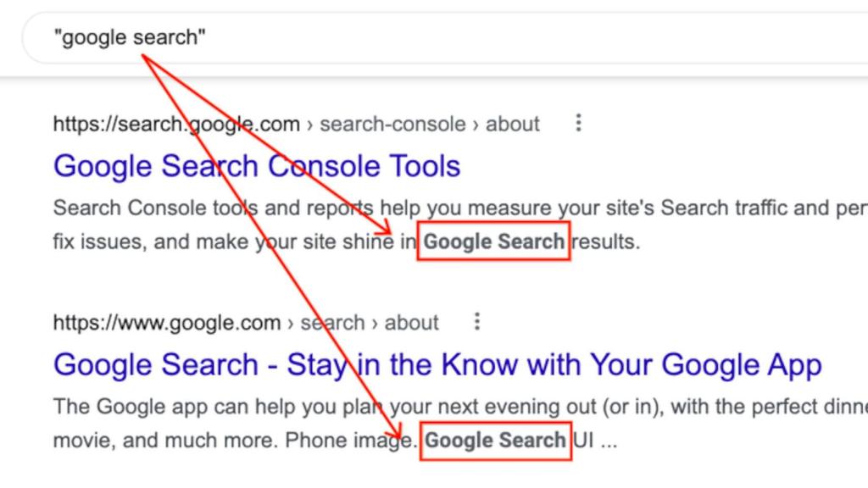Open options menu for www.google.com result
This screenshot has height=488, width=868.
point(477,322)
